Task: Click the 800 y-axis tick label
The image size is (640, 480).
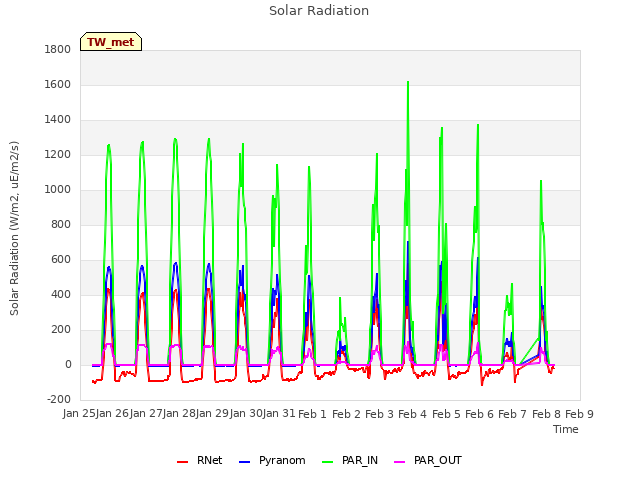Action: click(61, 224)
